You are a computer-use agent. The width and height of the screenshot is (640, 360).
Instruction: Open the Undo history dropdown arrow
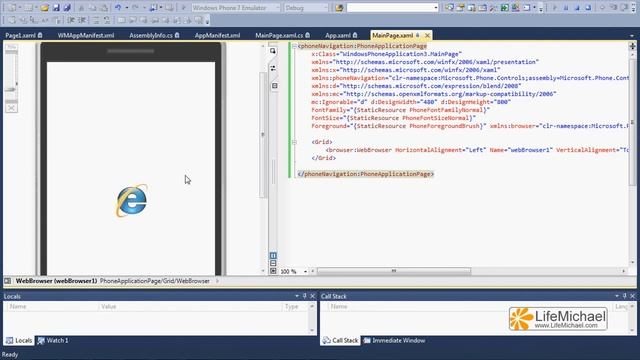127,7
